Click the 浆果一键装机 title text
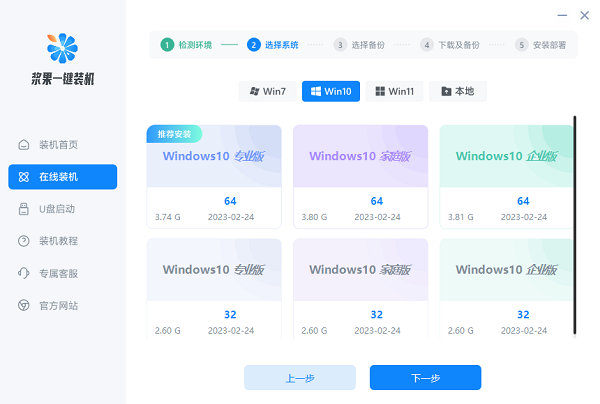The image size is (600, 404). [x=62, y=79]
